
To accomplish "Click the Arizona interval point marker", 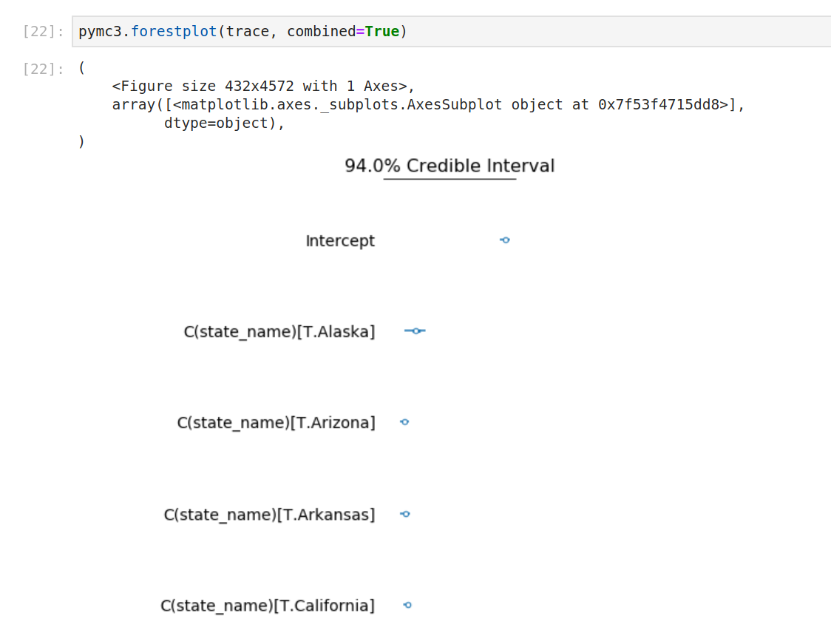I will [x=404, y=421].
